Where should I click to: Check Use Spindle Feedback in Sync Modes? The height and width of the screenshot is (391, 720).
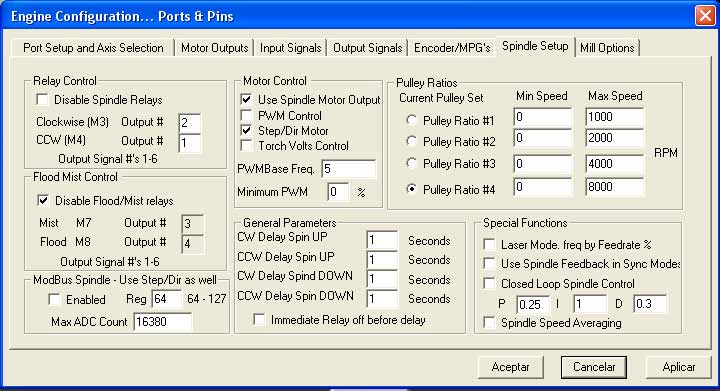click(489, 263)
